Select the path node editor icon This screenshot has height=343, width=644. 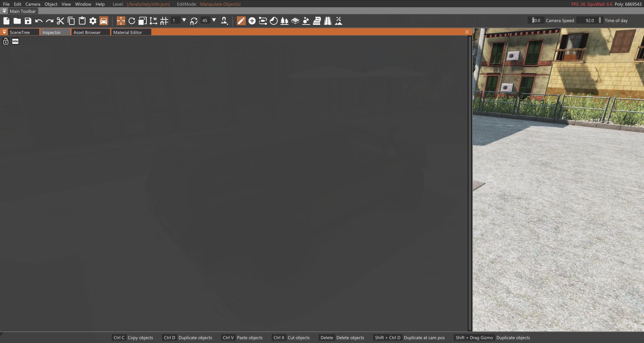[263, 21]
